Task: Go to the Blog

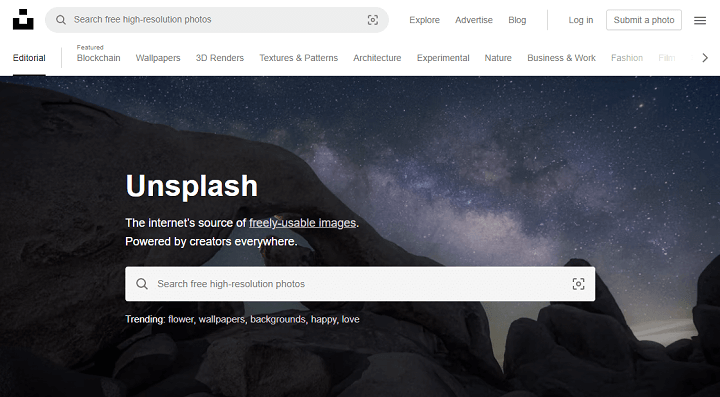Action: (517, 20)
